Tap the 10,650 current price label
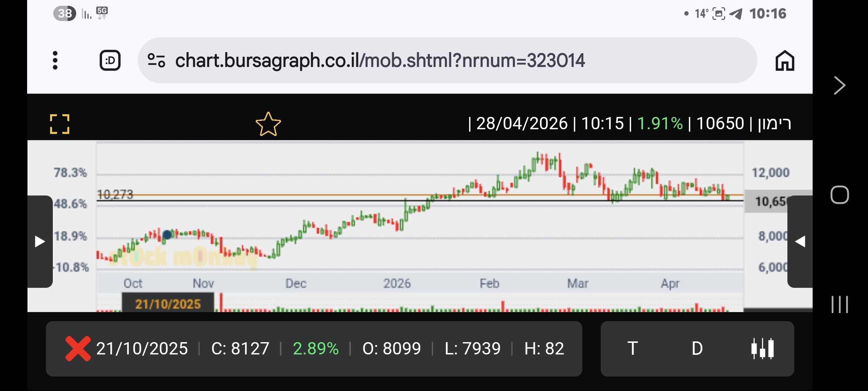This screenshot has width=868, height=391. pos(769,201)
